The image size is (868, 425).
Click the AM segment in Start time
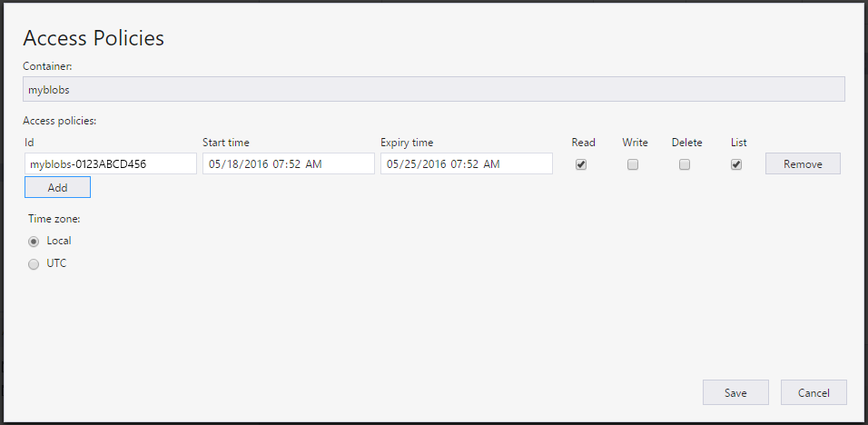313,164
